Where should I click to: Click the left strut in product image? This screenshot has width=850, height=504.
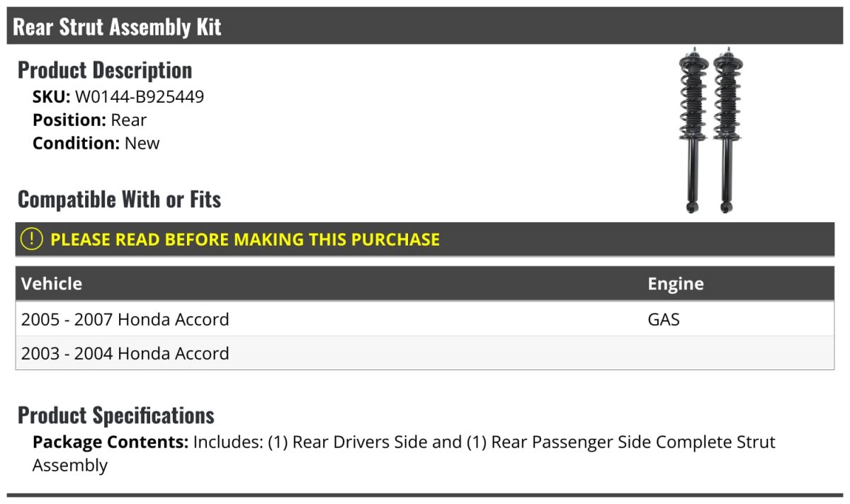(x=691, y=131)
